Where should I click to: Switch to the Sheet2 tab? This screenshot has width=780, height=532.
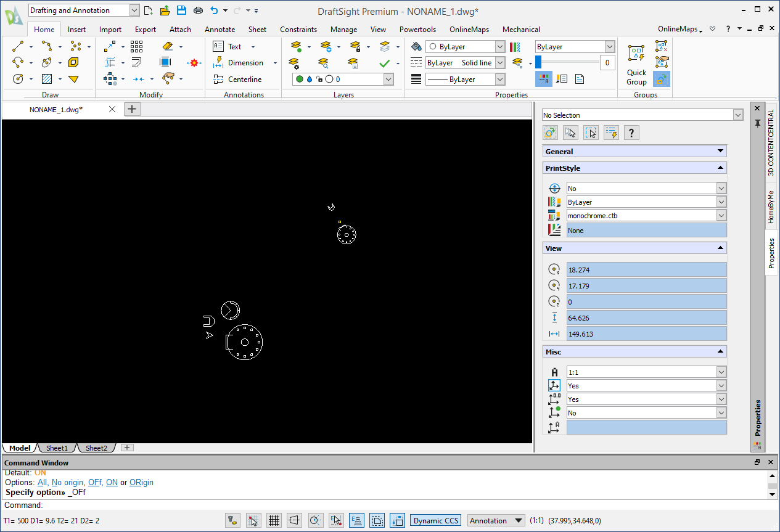coord(96,448)
